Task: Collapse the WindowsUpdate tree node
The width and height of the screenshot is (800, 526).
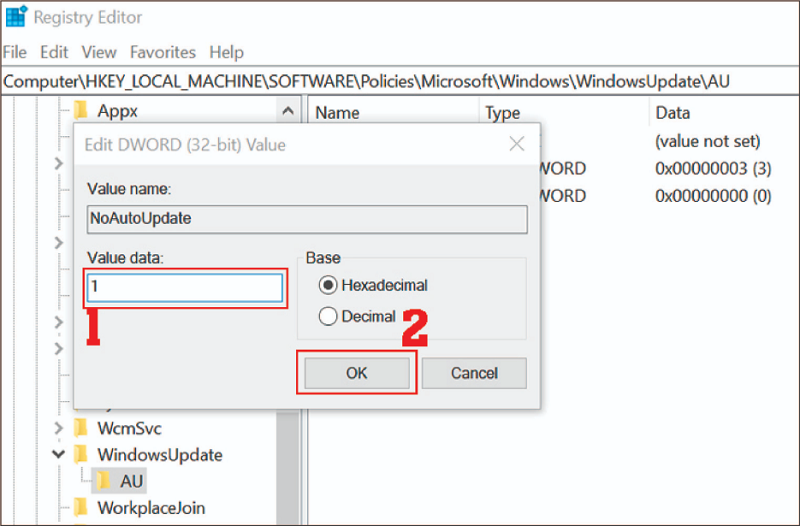Action: (x=59, y=455)
